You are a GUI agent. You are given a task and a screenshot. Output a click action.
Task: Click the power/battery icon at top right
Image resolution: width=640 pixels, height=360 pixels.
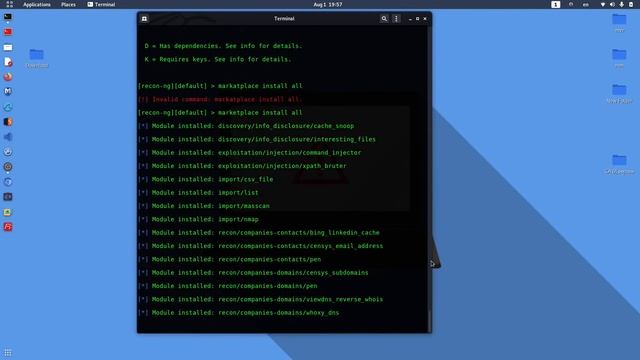point(631,4)
